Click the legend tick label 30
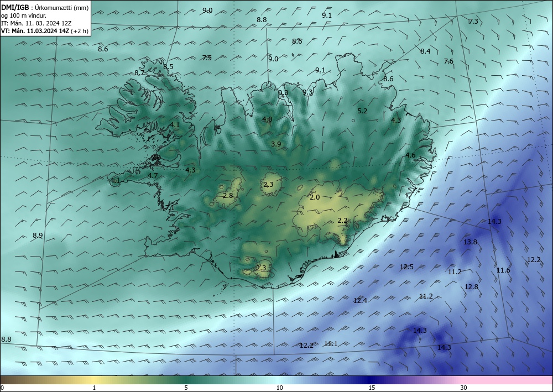 [464, 388]
